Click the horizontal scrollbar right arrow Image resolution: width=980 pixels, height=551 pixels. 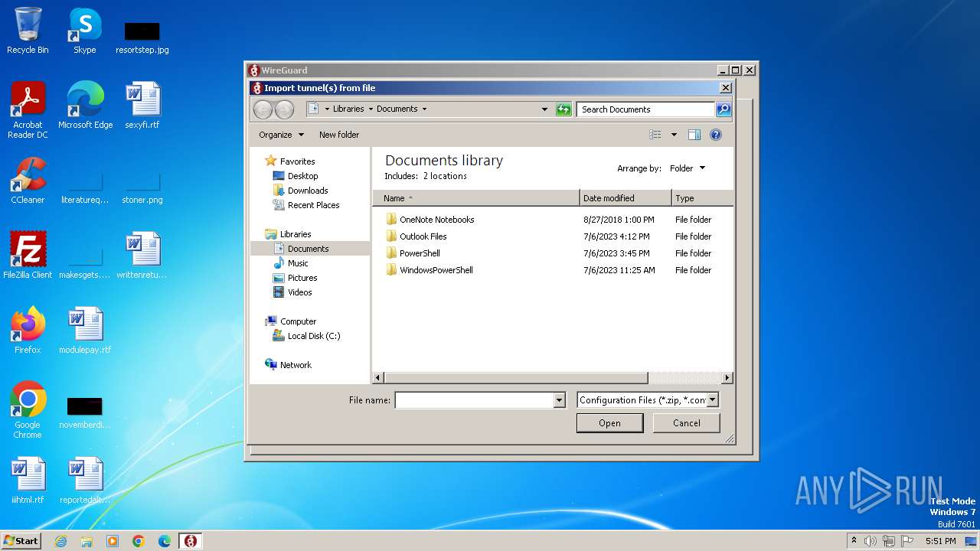click(727, 378)
